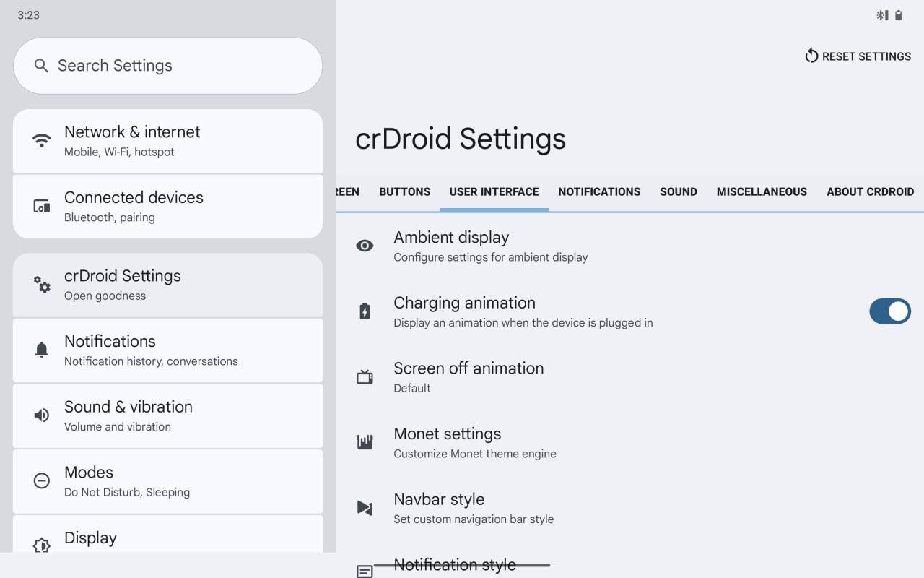This screenshot has height=578, width=924.
Task: Click the battery status bar icon
Action: 899,15
